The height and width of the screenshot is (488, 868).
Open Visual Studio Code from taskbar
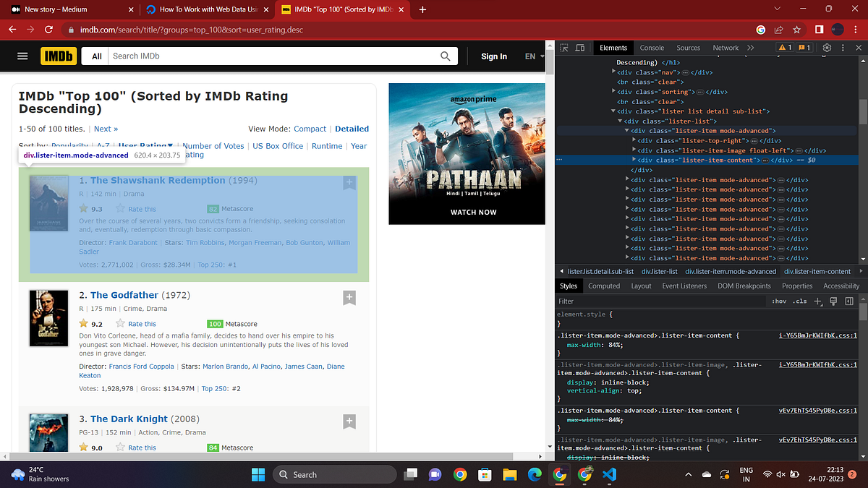click(609, 474)
